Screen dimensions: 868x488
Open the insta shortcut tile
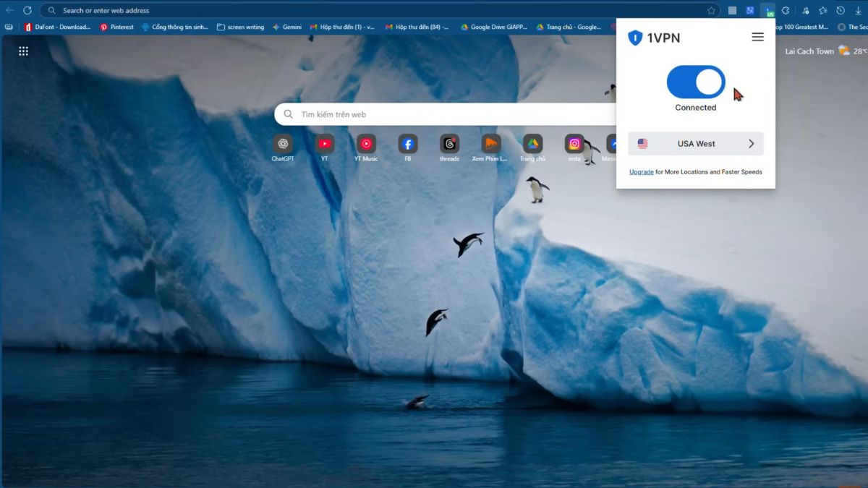click(574, 144)
